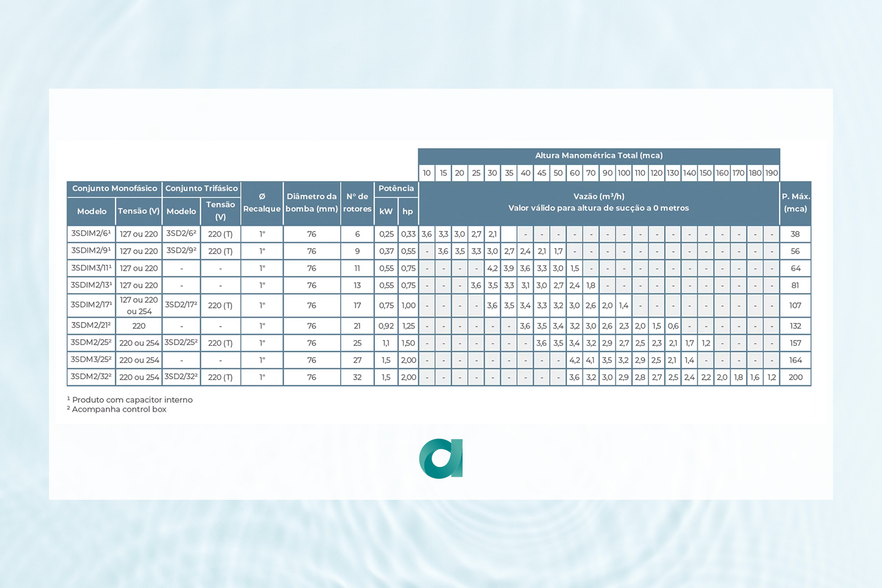The height and width of the screenshot is (588, 882).
Task: Click the kW sub-header cell
Action: [386, 211]
